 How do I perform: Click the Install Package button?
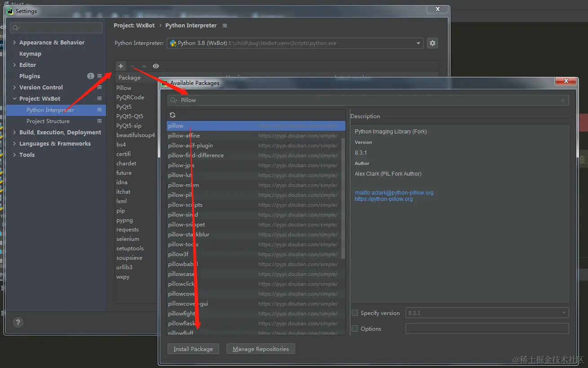point(193,349)
